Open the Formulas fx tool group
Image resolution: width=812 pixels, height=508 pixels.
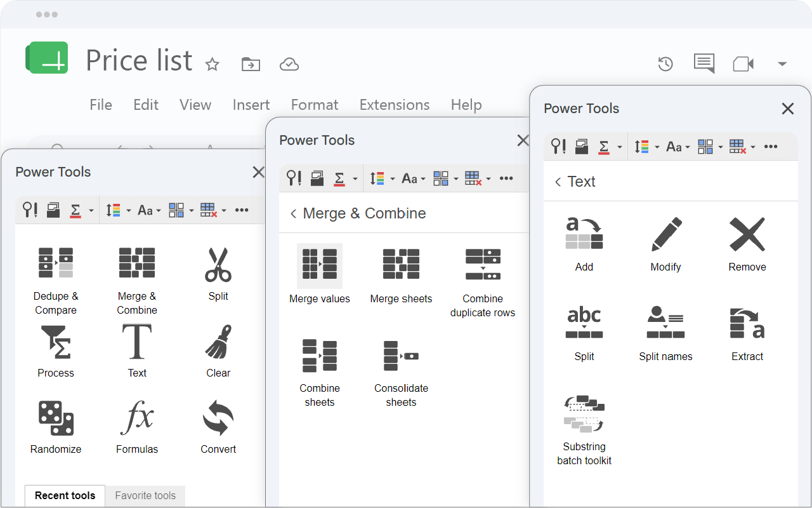point(137,427)
